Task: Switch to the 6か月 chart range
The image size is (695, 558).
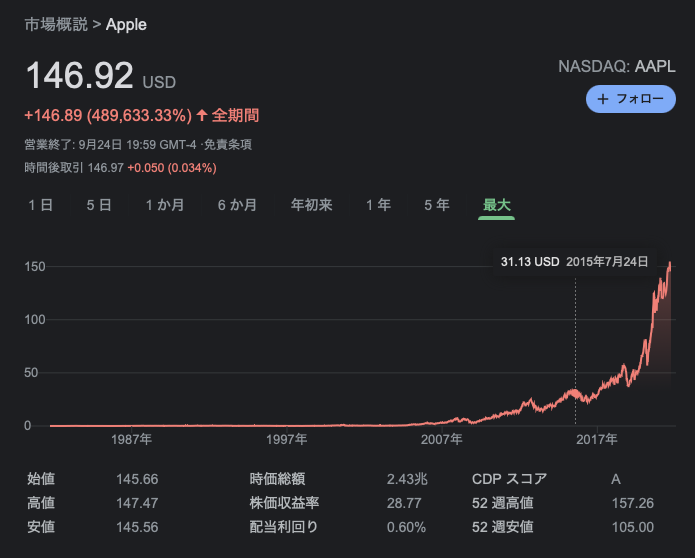Action: (237, 205)
